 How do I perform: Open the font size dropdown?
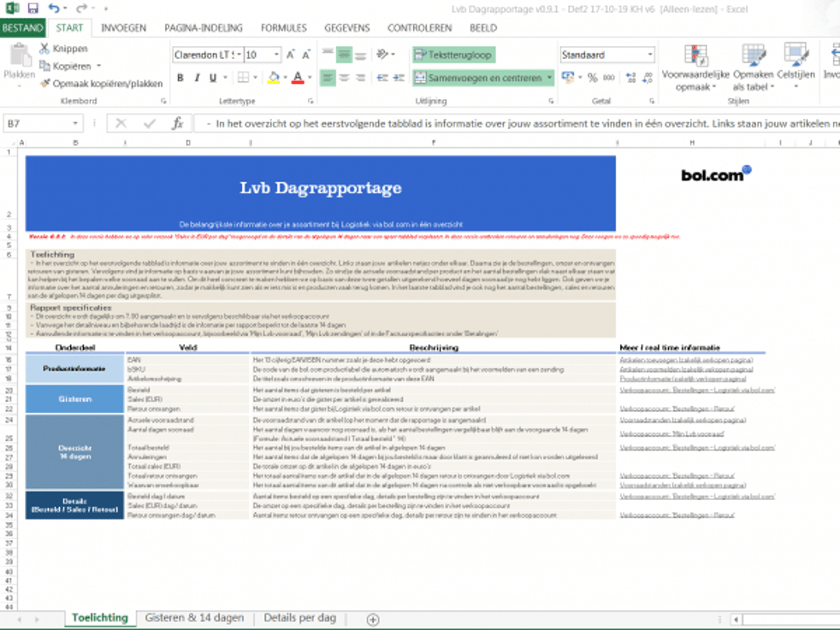(x=277, y=55)
